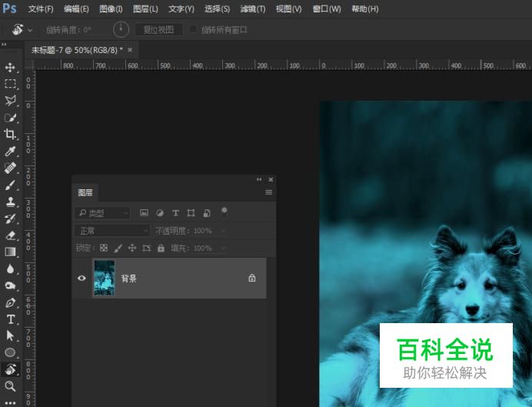Open the Edit Toolbar three-dots button
532x407 pixels.
click(x=10, y=403)
